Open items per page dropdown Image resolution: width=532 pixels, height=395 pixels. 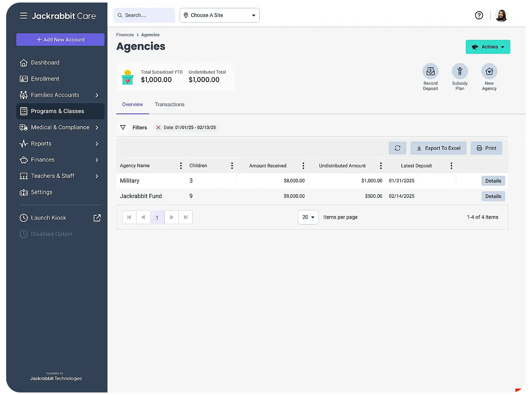[308, 217]
